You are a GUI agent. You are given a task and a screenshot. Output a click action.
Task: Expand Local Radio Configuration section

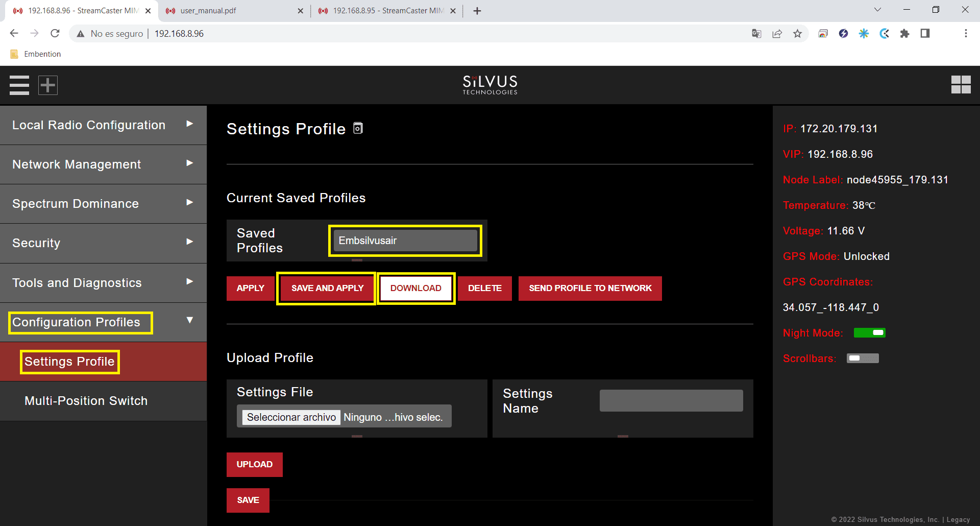tap(103, 125)
